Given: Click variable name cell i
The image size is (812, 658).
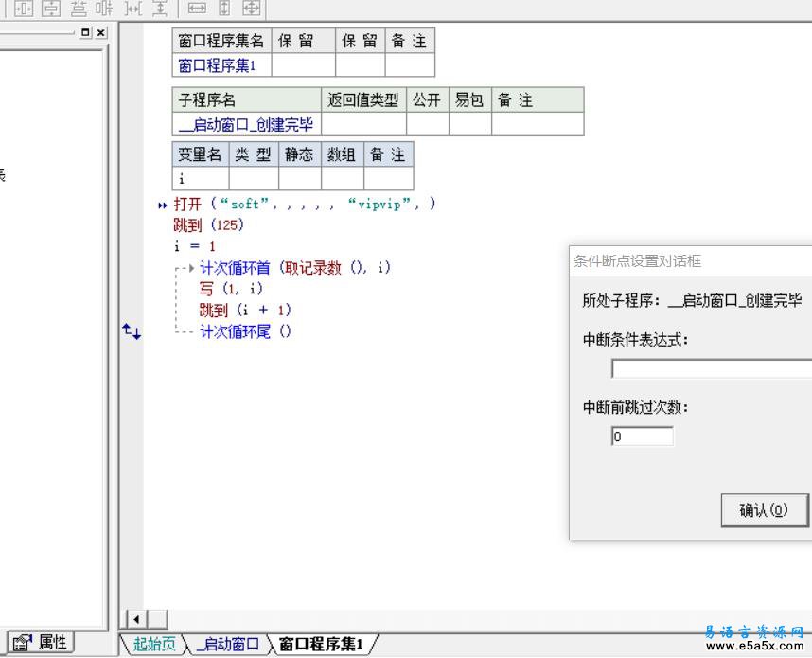Looking at the screenshot, I should point(201,179).
